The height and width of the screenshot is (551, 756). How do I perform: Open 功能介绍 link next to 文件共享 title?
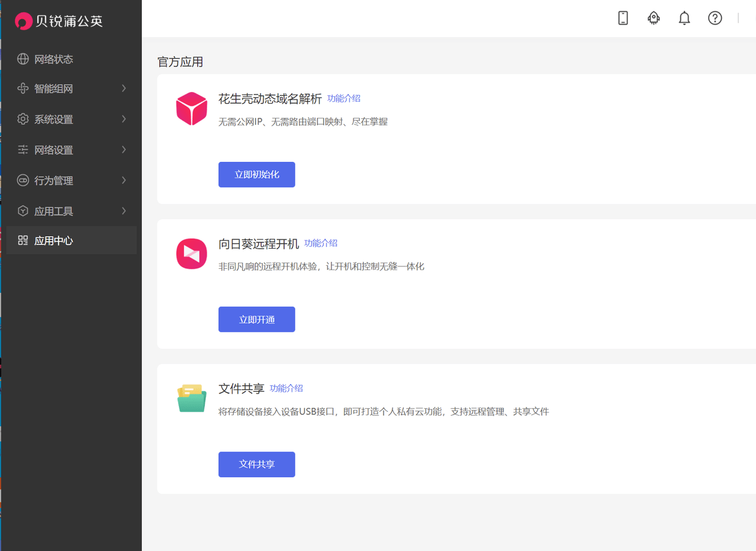(287, 388)
